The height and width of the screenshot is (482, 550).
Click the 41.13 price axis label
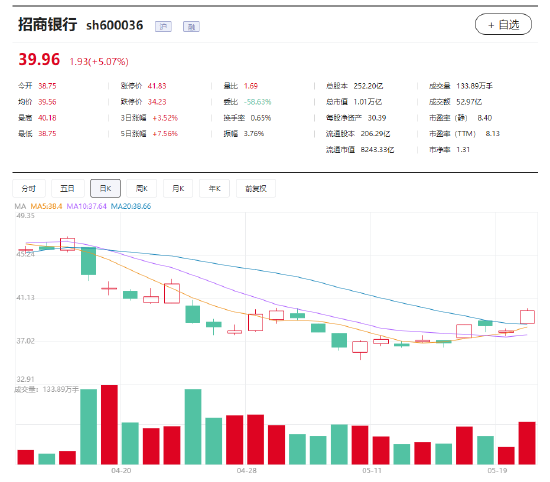pos(25,297)
